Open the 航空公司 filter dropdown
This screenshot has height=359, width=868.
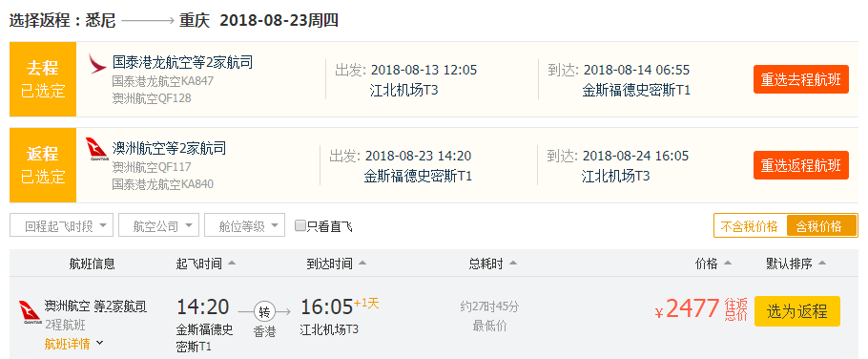click(x=158, y=225)
